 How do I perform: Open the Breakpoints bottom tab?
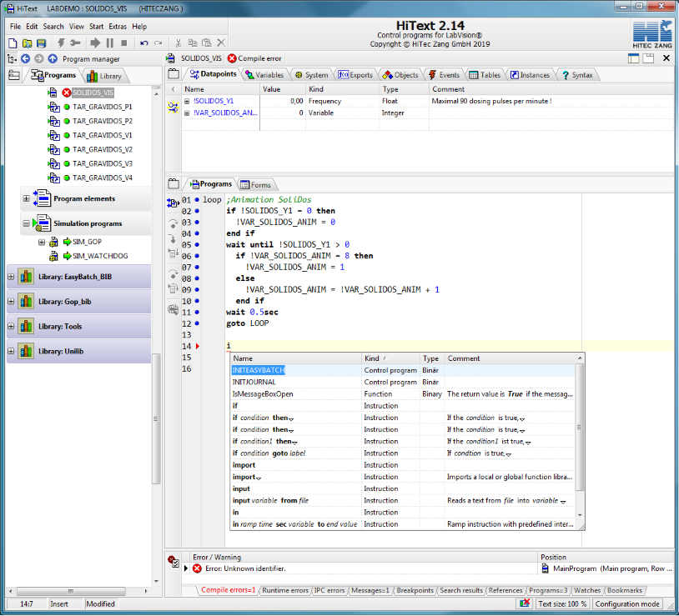[415, 590]
